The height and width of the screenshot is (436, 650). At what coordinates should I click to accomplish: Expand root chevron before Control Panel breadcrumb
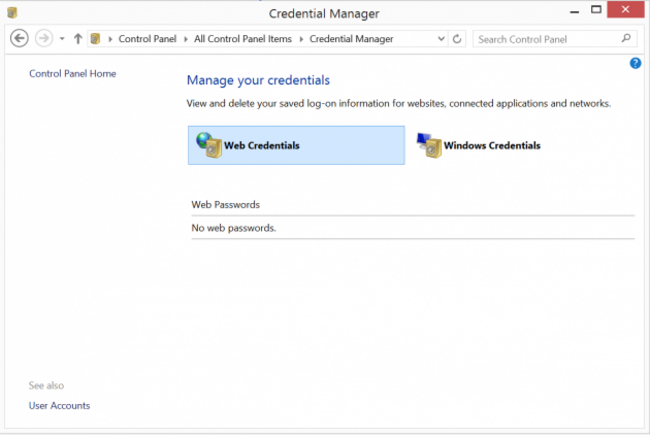[x=110, y=39]
